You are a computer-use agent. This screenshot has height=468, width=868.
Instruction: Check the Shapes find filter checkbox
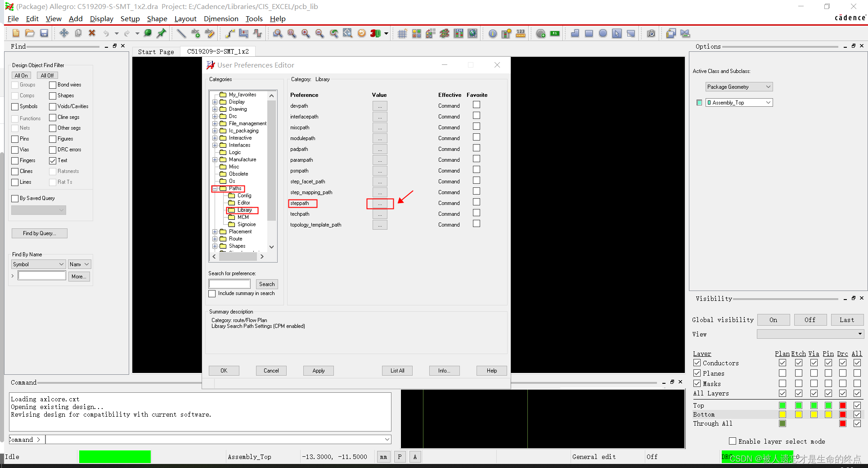point(53,95)
